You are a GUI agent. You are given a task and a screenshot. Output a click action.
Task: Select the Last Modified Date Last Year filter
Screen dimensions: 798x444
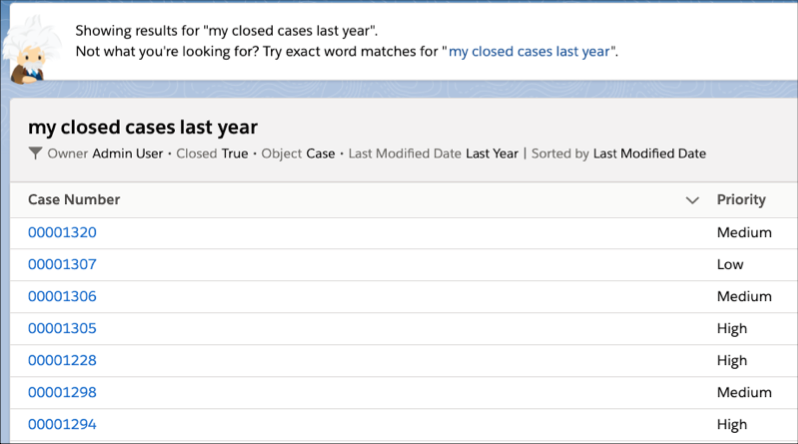(432, 154)
